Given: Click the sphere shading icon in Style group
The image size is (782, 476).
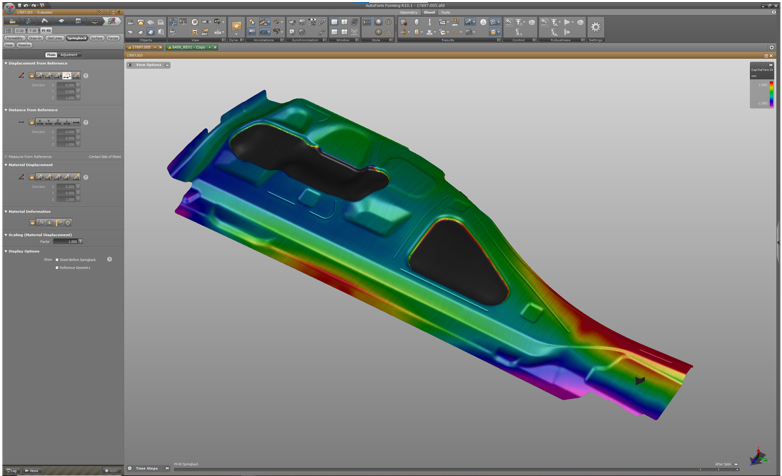Looking at the screenshot, I should pos(379,22).
